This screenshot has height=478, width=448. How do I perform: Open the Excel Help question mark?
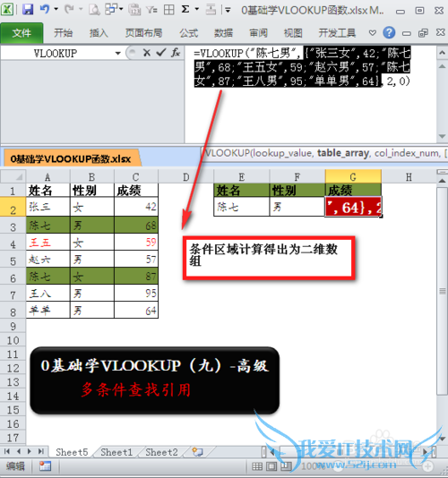389,32
